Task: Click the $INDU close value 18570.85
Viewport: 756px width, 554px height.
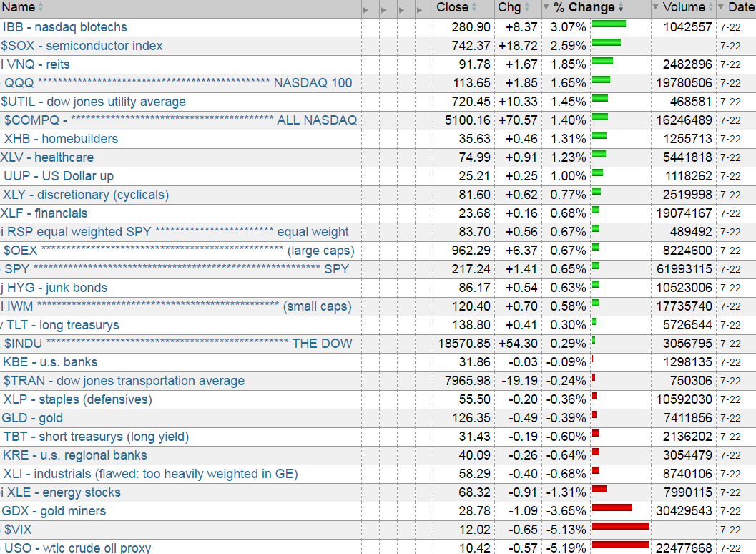Action: click(464, 344)
